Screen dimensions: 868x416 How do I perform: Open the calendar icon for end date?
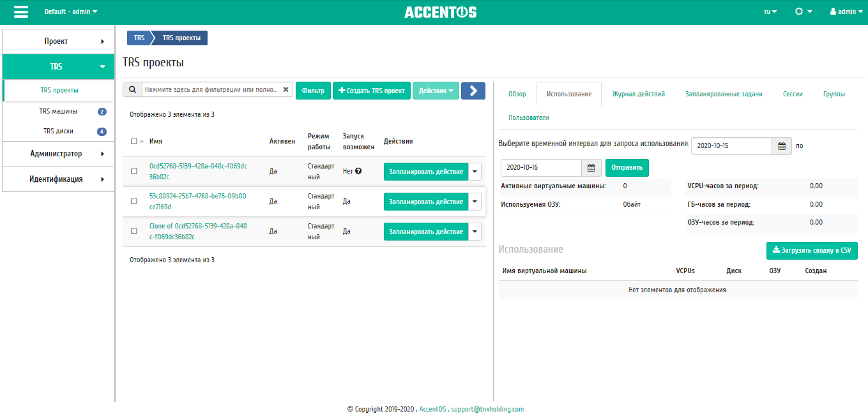pos(591,168)
